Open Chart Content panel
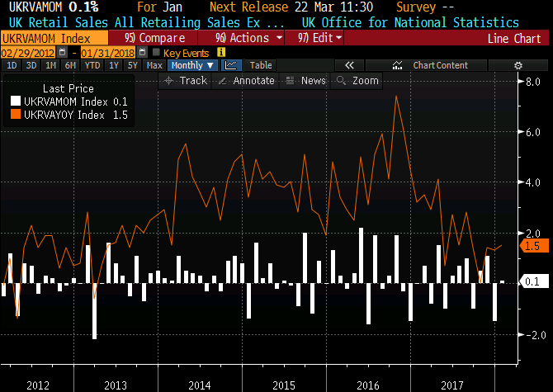The image size is (553, 392). click(x=427, y=65)
